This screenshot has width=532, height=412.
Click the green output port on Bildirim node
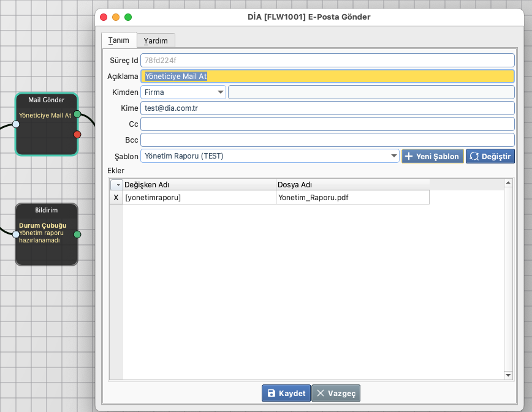coord(77,234)
